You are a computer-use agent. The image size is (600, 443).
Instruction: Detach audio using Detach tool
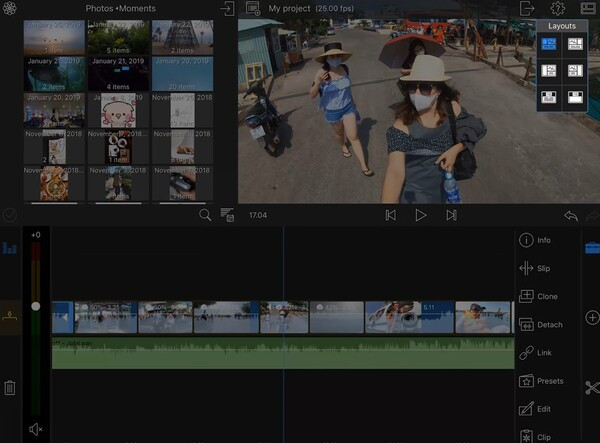pos(541,325)
